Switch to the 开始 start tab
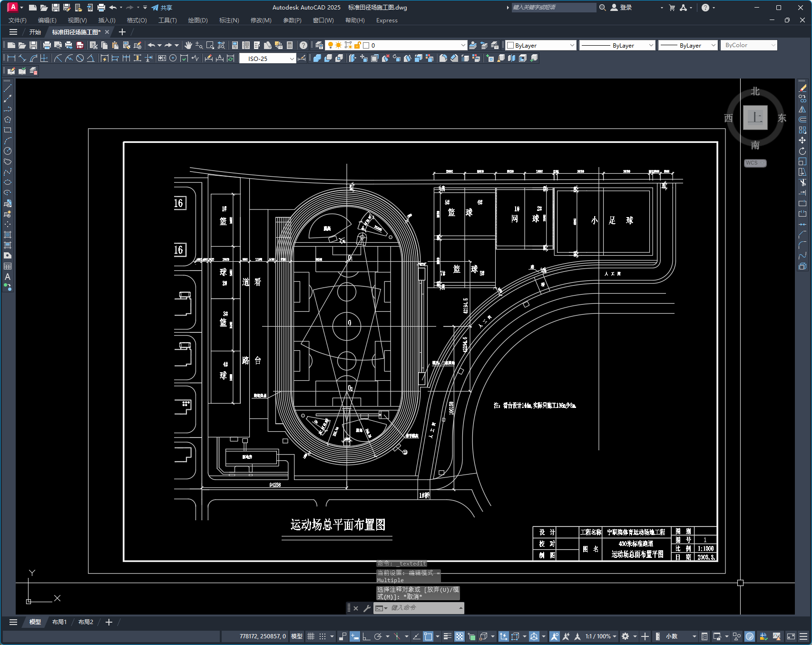 pos(35,32)
